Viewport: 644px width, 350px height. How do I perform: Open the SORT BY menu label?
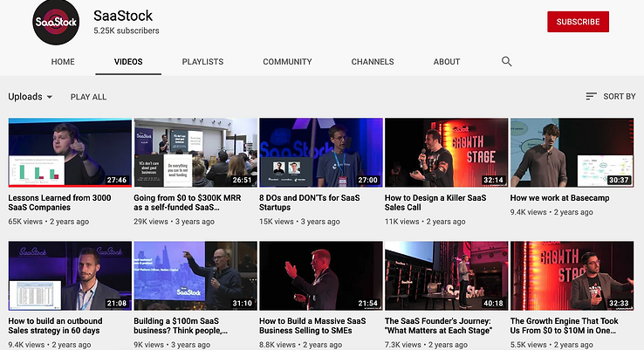[x=620, y=97]
